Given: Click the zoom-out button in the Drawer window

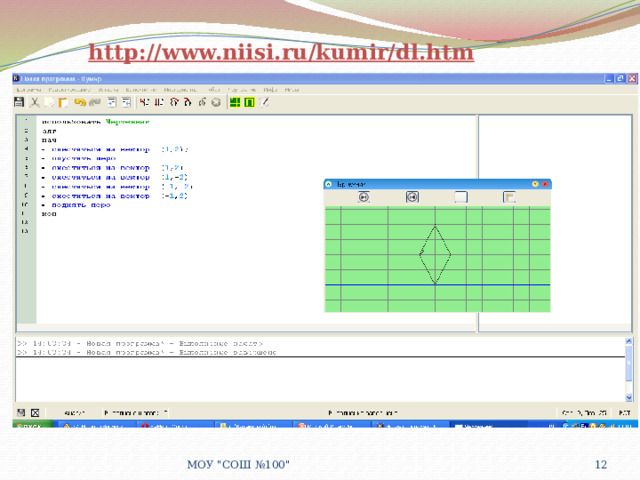Looking at the screenshot, I should 412,197.
